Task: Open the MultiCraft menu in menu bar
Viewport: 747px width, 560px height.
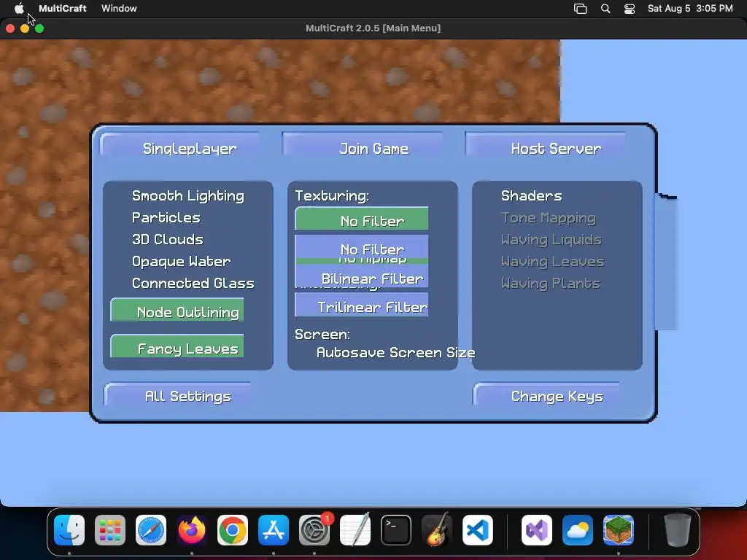Action: [x=63, y=8]
